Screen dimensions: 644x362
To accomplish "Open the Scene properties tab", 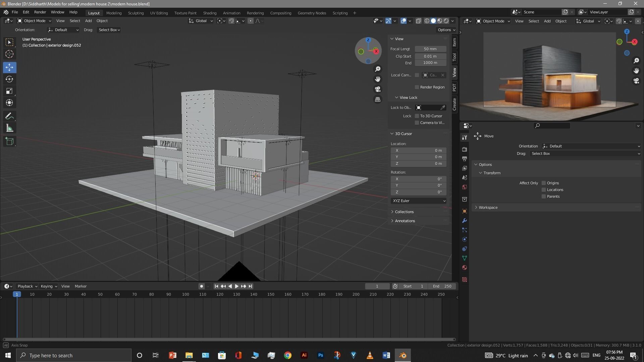I will [x=465, y=177].
